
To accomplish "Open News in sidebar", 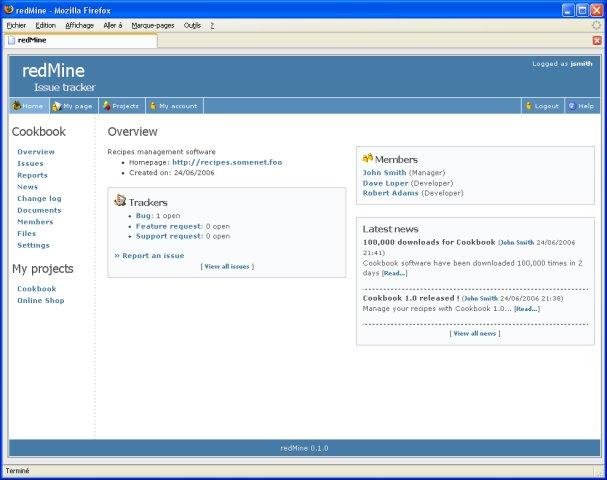I will [27, 187].
